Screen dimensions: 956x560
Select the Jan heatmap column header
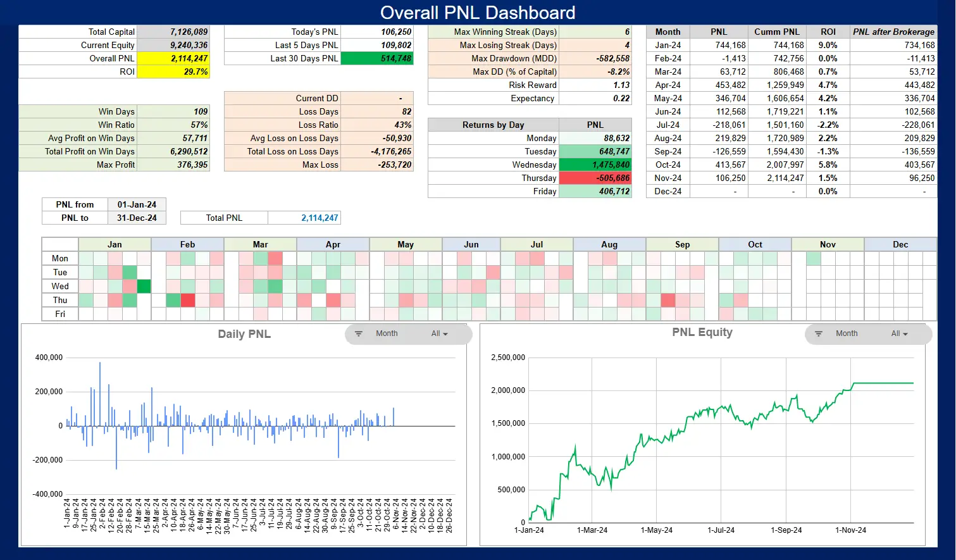(x=115, y=244)
